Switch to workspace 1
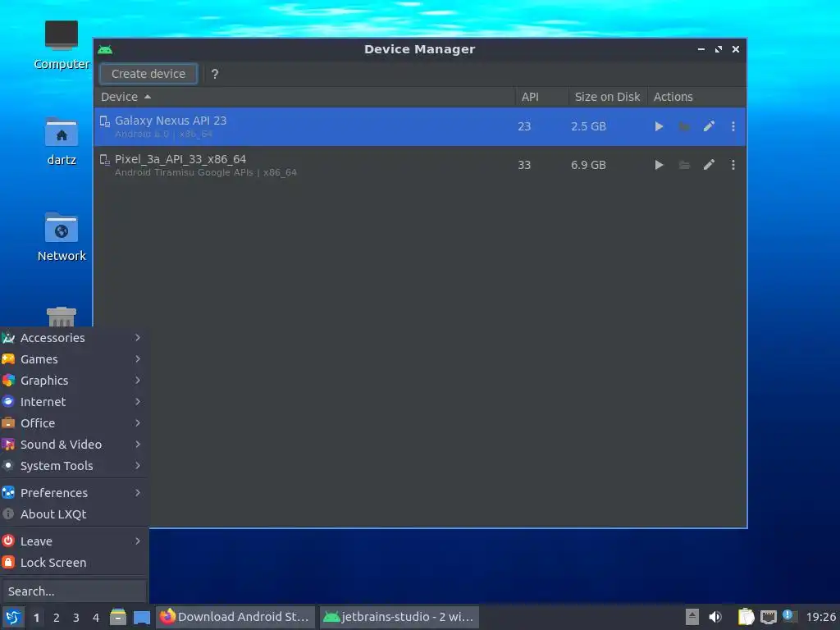Viewport: 840px width, 630px height. coord(36,618)
